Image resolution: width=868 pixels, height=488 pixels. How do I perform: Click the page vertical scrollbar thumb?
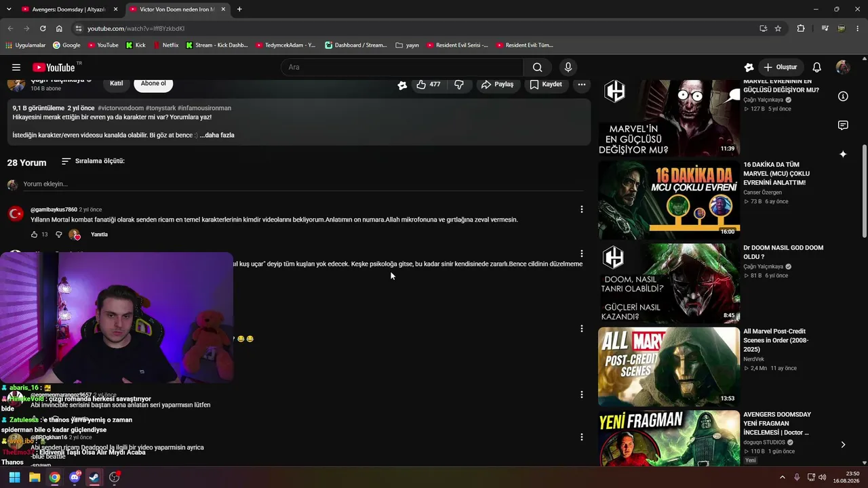pyautogui.click(x=864, y=191)
